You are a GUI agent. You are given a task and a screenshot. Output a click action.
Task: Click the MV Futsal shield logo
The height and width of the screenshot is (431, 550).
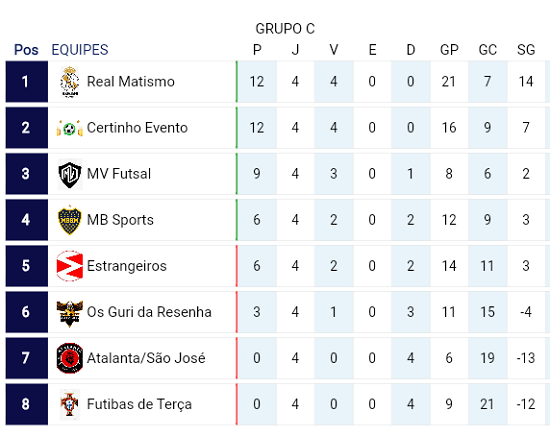pos(70,174)
